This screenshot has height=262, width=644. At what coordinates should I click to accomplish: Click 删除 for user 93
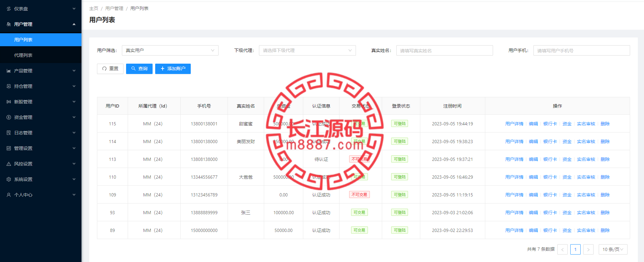(605, 213)
